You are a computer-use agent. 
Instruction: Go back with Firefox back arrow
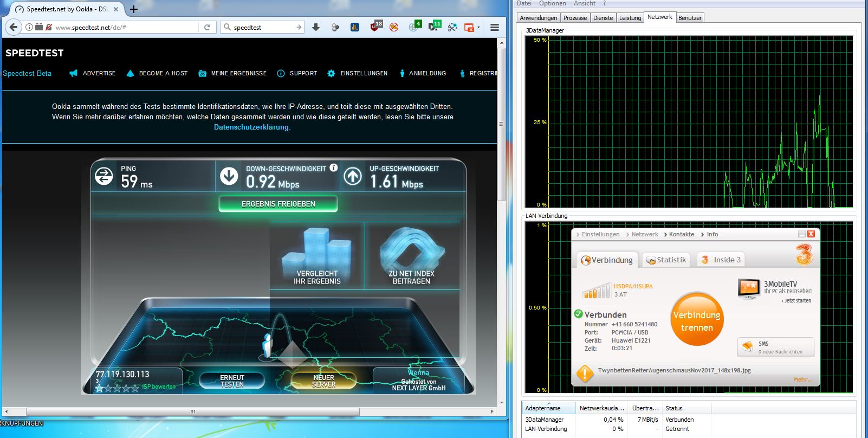tap(14, 27)
